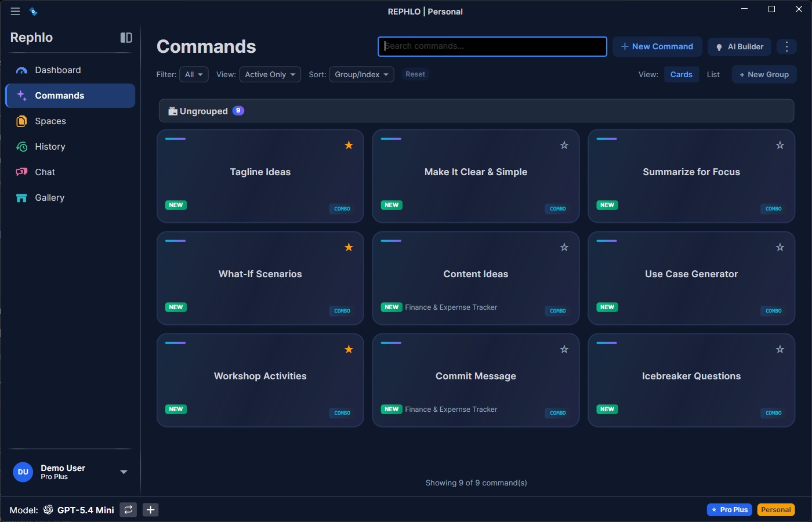This screenshot has width=812, height=522.
Task: Open Gallery in sidebar
Action: (x=70, y=198)
